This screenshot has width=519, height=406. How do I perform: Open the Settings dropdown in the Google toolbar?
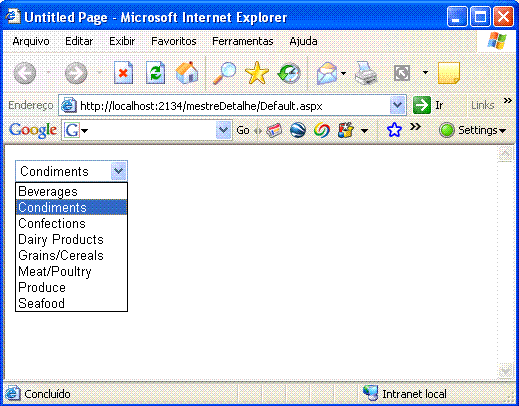tap(473, 130)
